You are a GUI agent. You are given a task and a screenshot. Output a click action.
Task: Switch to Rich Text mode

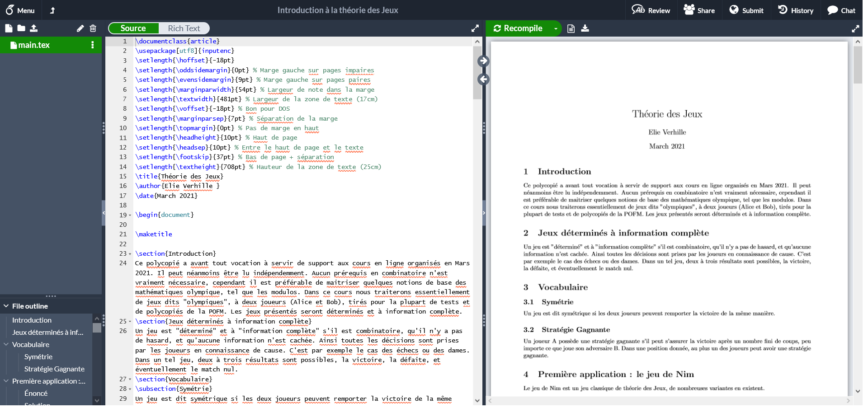184,28
